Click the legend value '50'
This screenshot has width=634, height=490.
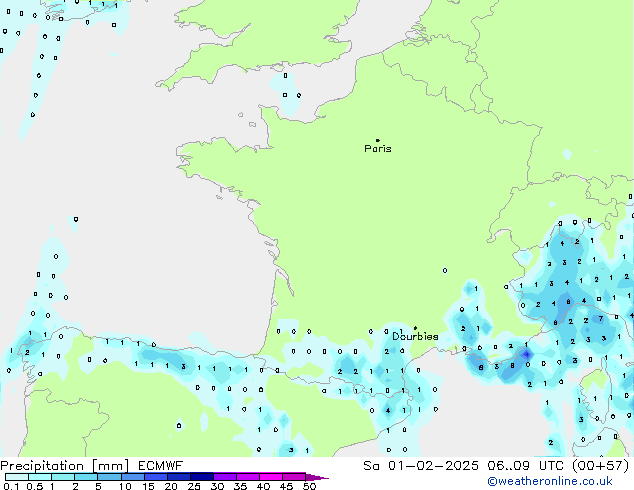click(309, 486)
